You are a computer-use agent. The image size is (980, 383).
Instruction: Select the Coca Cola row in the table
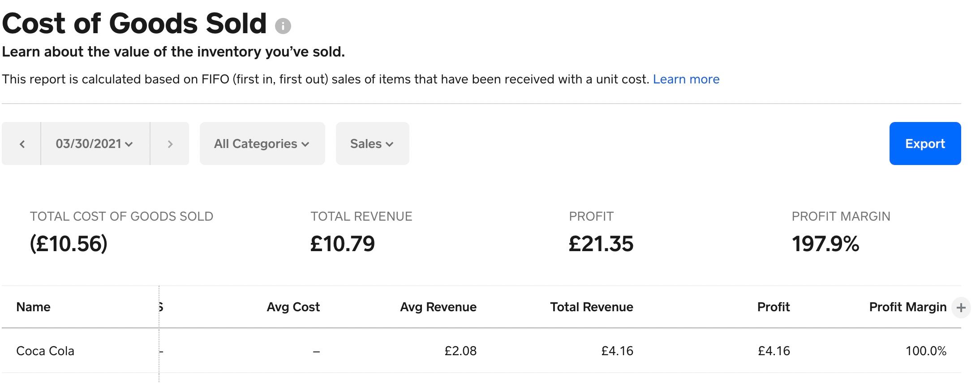(x=46, y=351)
